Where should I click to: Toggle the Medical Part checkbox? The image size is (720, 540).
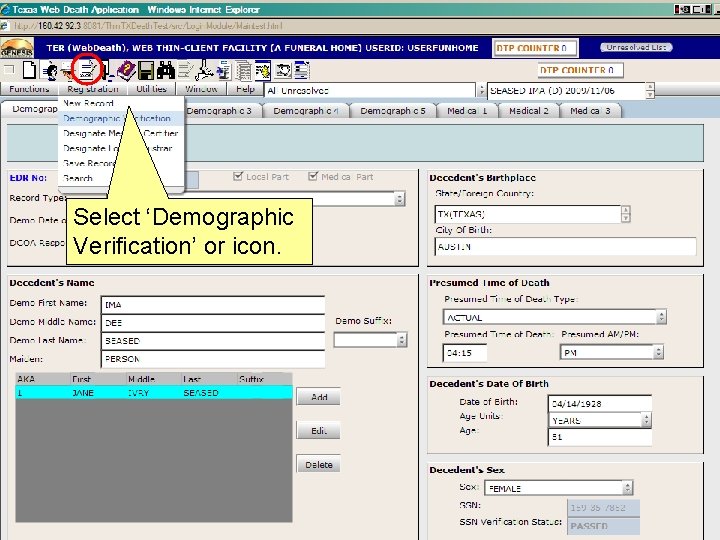(313, 176)
